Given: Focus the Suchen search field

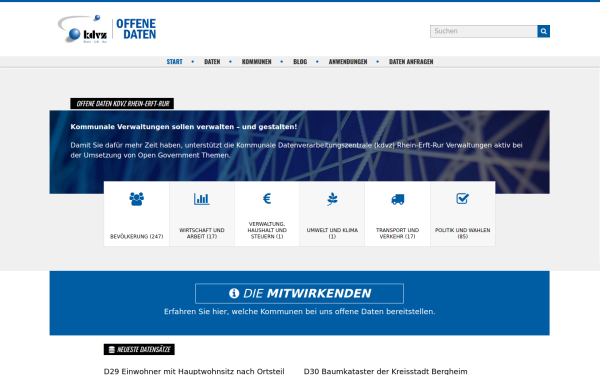Looking at the screenshot, I should (484, 31).
